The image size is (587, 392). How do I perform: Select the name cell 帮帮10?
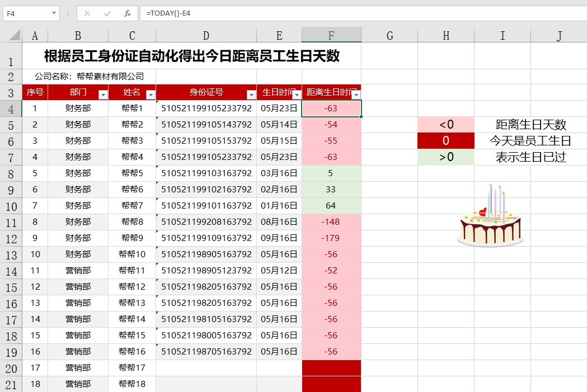coord(132,254)
